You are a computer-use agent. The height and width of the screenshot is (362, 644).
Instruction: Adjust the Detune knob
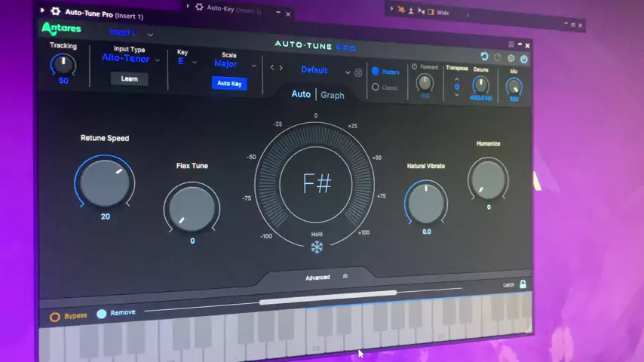[480, 85]
